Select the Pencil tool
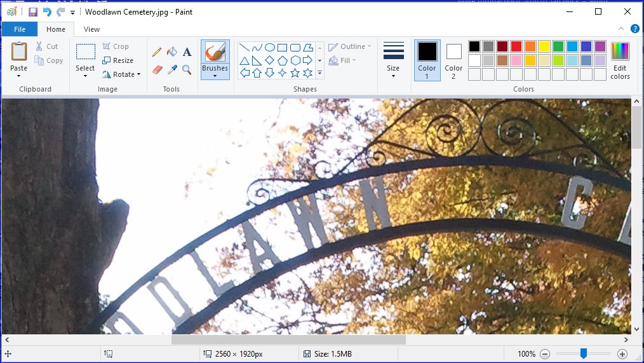The height and width of the screenshot is (363, 644). [157, 51]
